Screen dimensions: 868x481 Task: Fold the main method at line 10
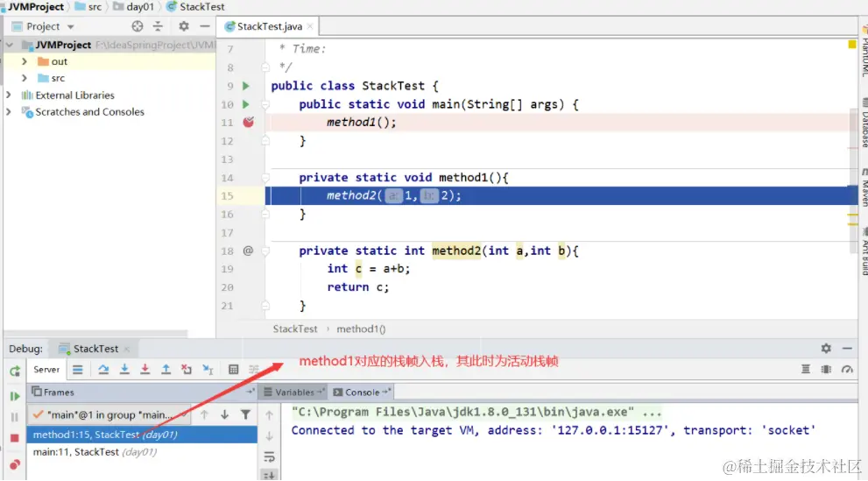tap(265, 104)
